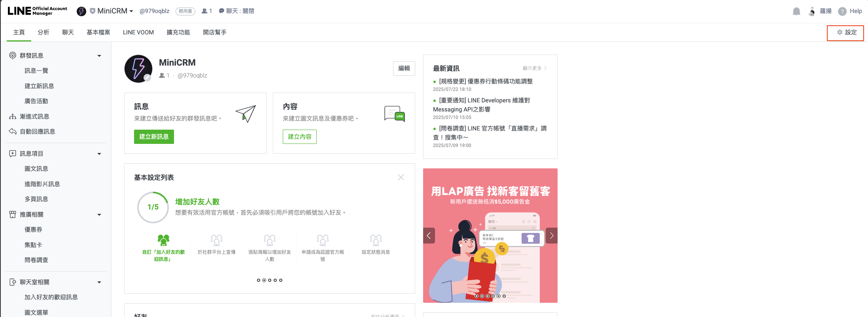Advance the ad banner with right arrow
The image size is (868, 317).
552,236
